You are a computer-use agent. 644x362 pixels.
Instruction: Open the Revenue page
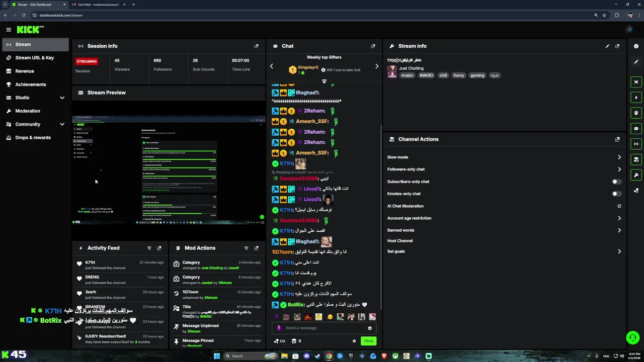tap(35, 71)
